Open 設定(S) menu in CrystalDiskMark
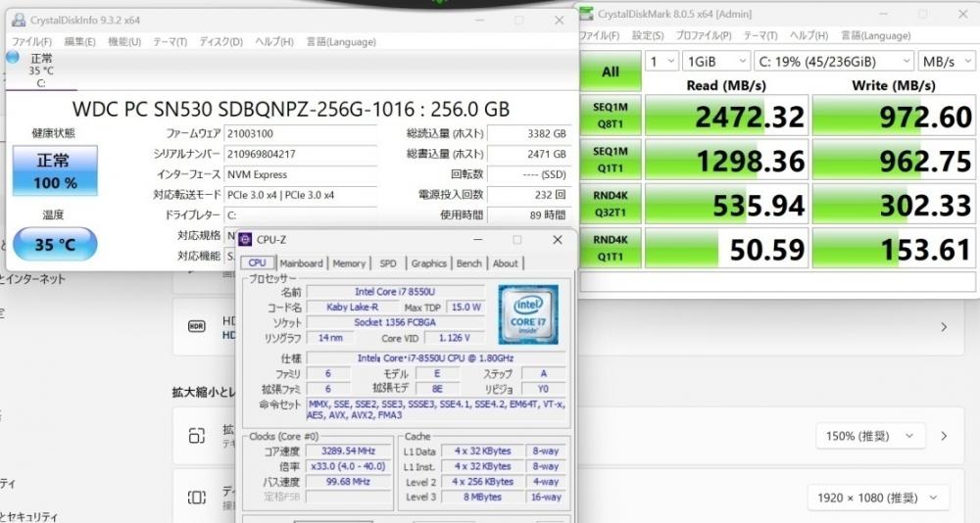 point(648,35)
